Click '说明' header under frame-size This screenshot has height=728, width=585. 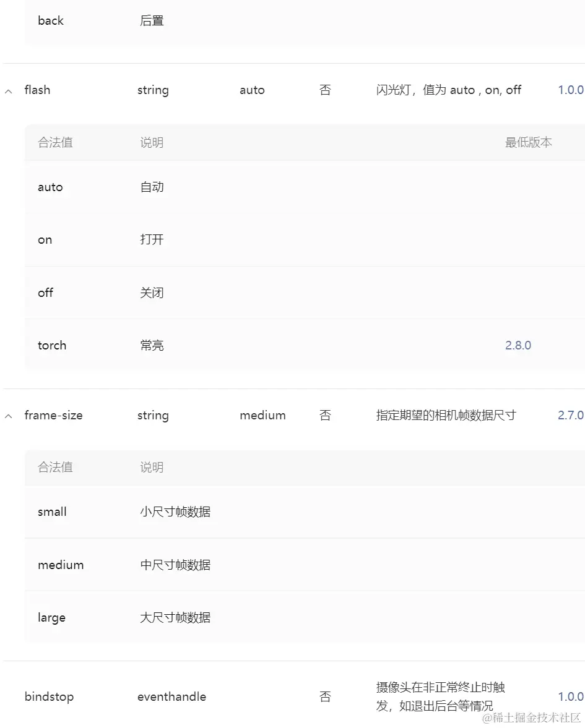(152, 467)
